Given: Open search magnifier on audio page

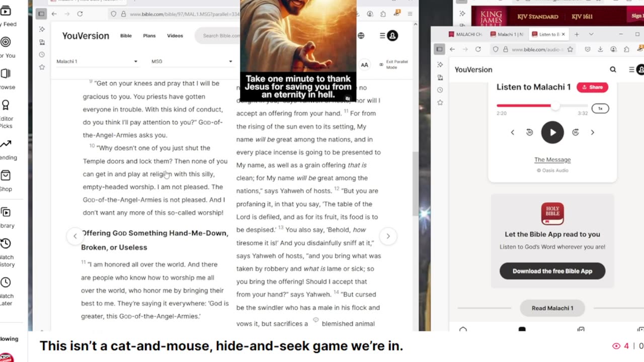Looking at the screenshot, I should click(613, 69).
